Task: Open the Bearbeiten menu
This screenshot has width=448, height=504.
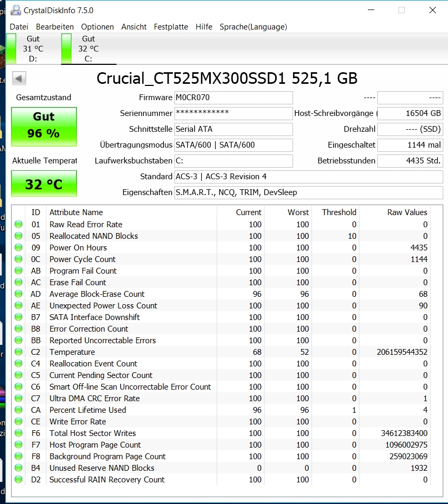Action: point(55,27)
